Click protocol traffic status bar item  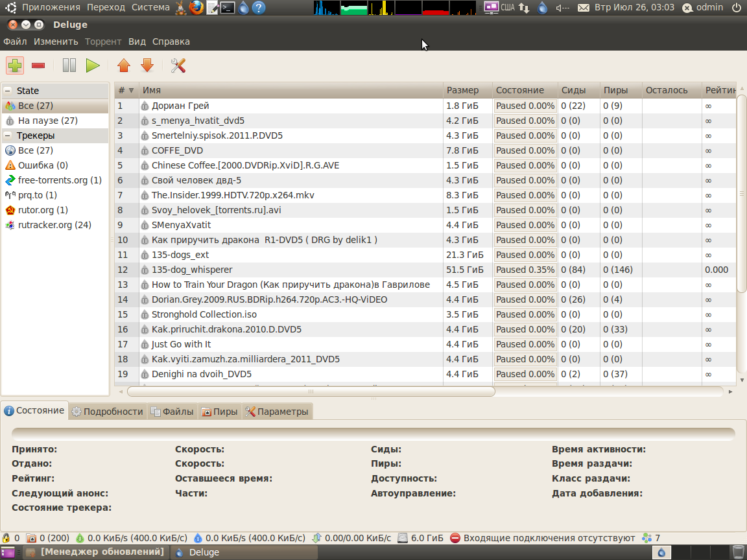351,538
